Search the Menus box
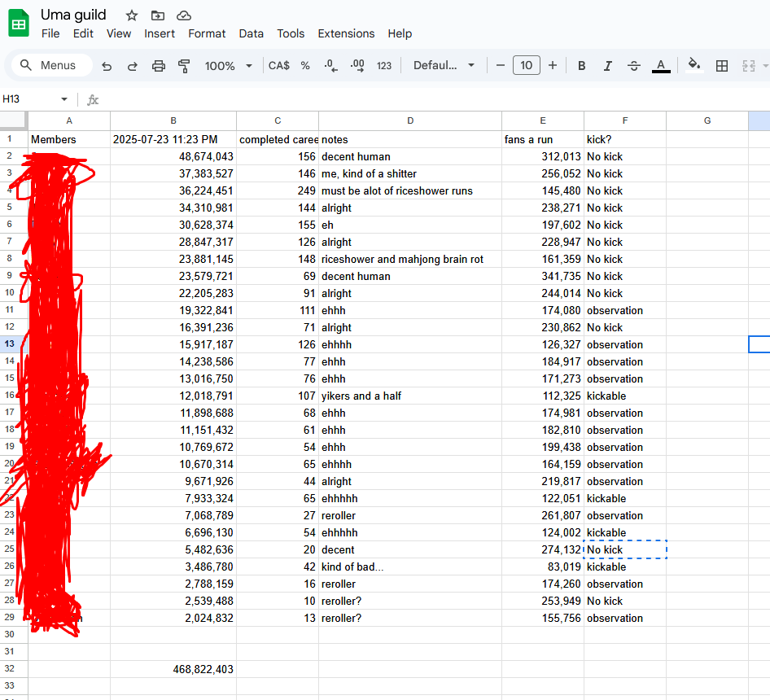 pyautogui.click(x=51, y=65)
